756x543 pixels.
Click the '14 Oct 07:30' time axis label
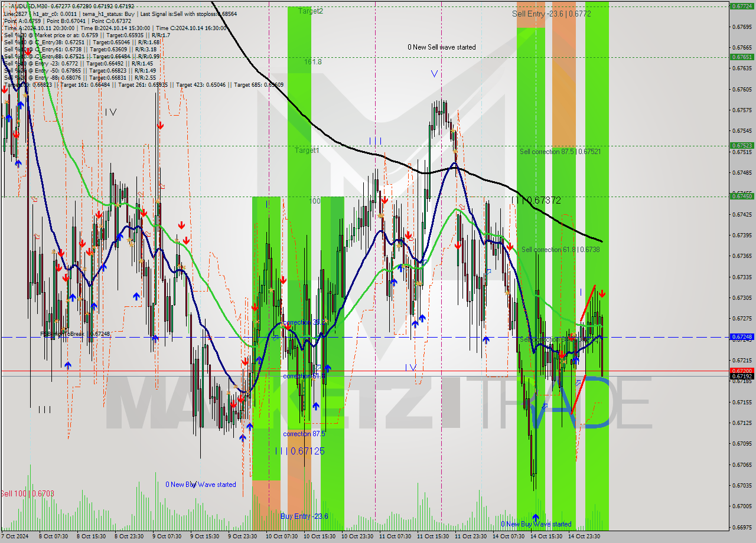tap(508, 537)
